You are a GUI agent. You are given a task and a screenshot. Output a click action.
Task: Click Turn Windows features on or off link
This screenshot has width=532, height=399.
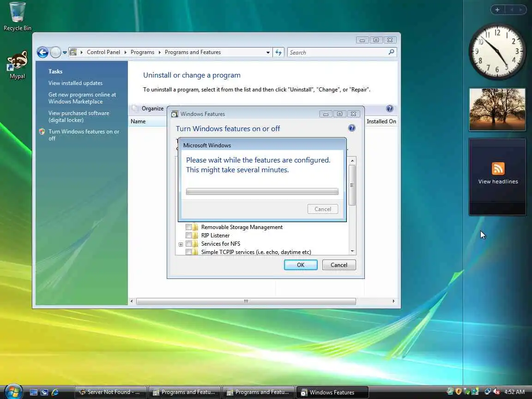tap(84, 135)
